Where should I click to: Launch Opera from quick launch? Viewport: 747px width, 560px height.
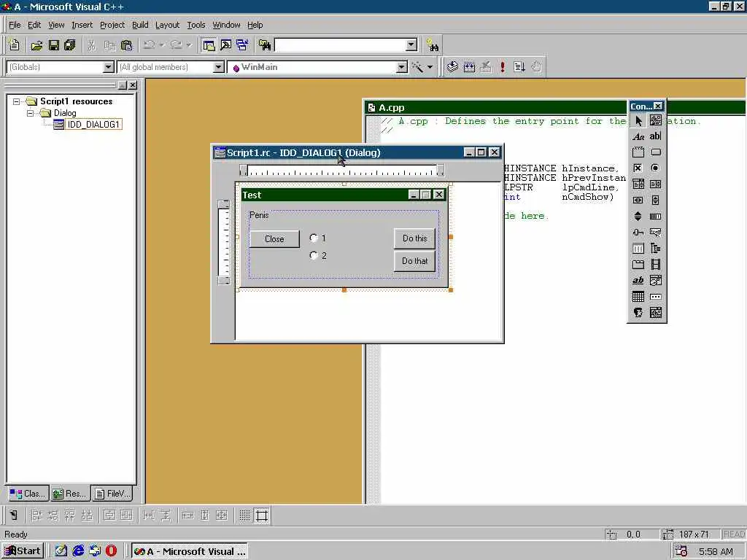(x=111, y=551)
